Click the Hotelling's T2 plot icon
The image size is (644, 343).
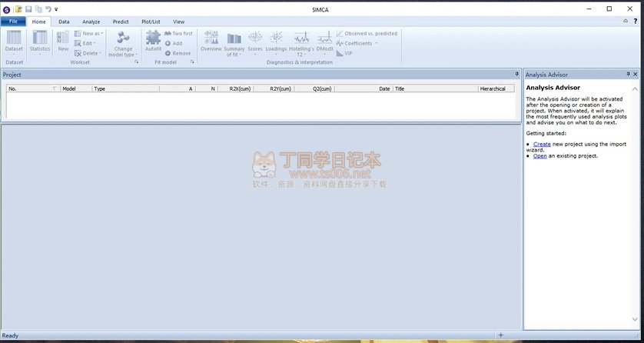301,38
